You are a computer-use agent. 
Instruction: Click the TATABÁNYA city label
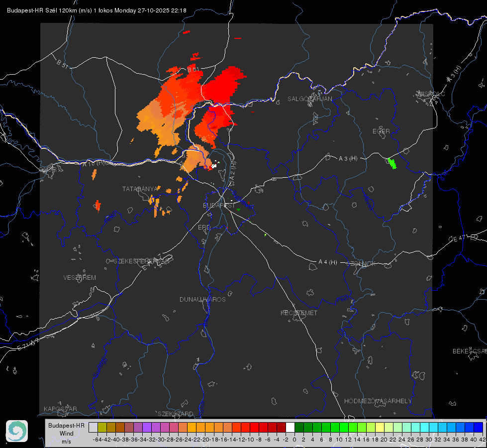140,189
